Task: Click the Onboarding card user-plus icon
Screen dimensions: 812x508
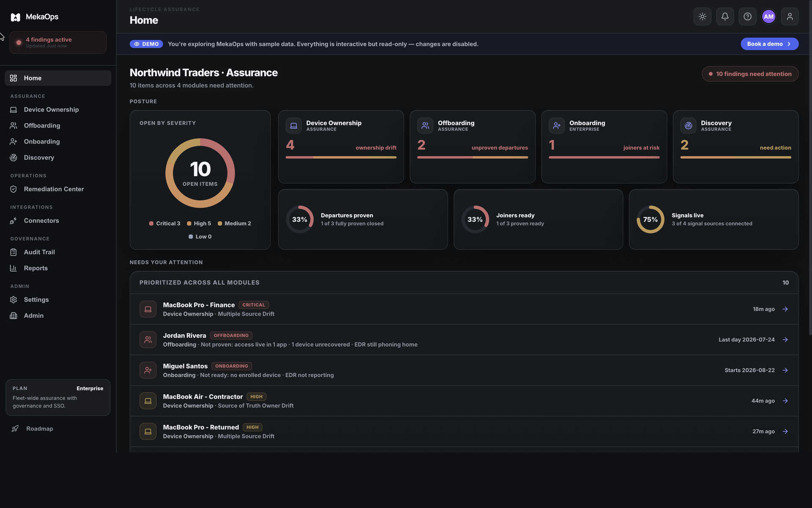Action: pyautogui.click(x=557, y=126)
